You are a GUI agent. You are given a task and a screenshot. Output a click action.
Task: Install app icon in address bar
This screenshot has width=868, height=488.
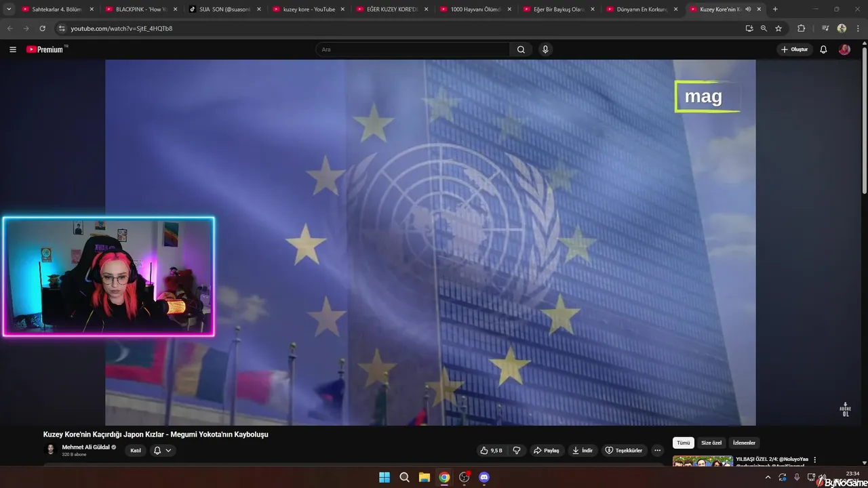click(749, 28)
